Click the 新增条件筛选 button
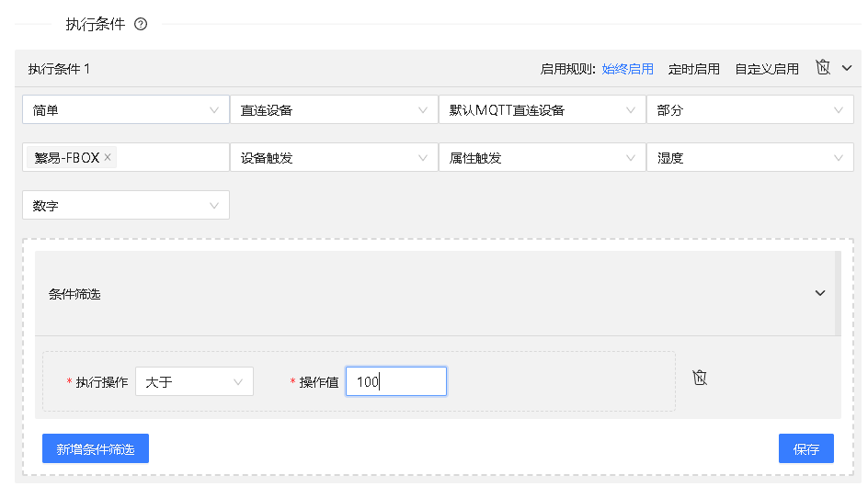Viewport: 868px width, 498px height. pos(96,449)
